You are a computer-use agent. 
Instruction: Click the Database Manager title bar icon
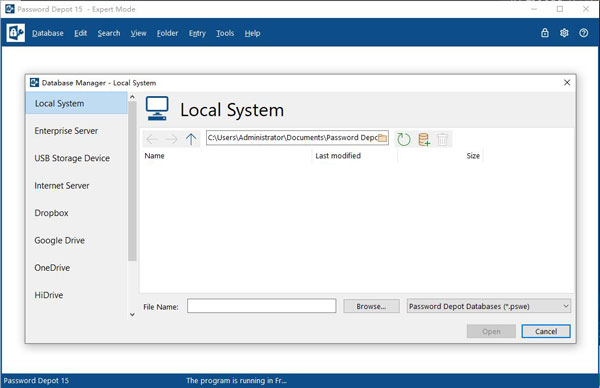click(x=34, y=83)
